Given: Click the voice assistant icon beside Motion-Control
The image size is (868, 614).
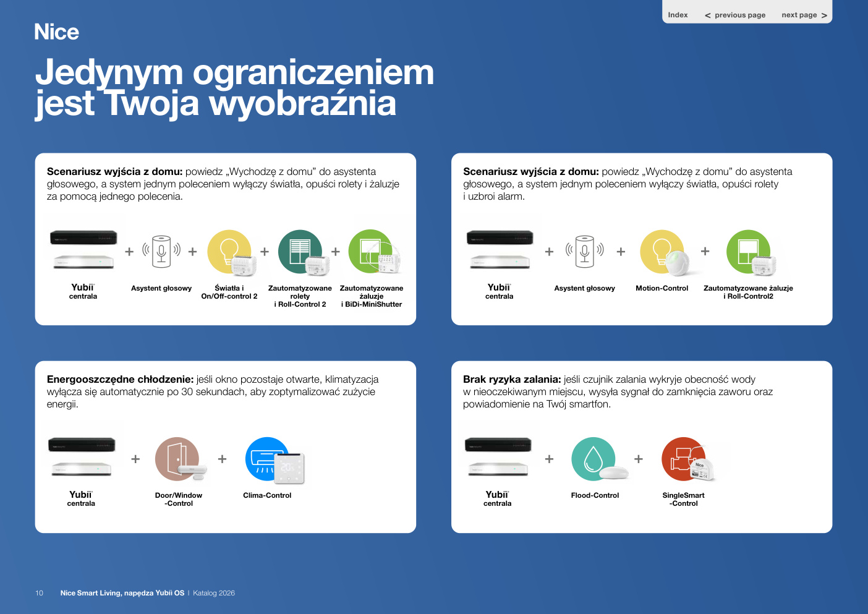Looking at the screenshot, I should [584, 251].
